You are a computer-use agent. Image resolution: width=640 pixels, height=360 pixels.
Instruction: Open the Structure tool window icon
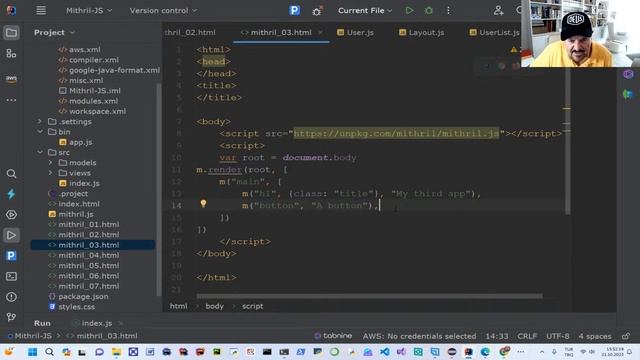tap(11, 53)
